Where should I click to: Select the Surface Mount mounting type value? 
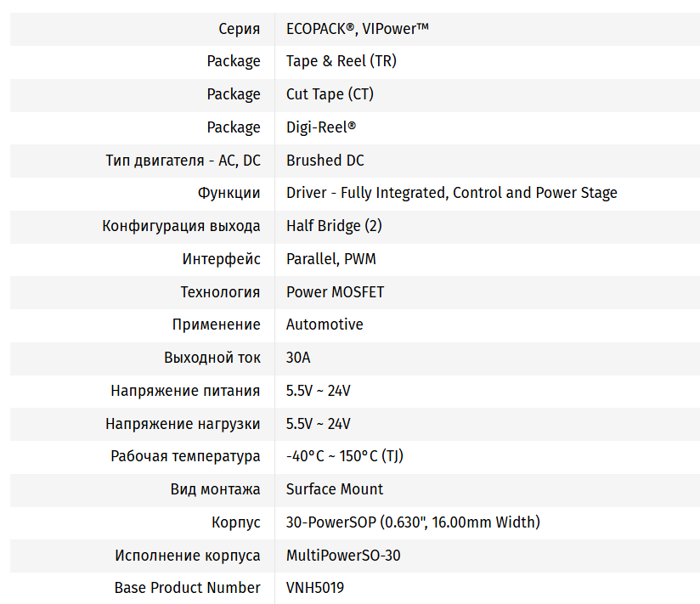pos(334,489)
